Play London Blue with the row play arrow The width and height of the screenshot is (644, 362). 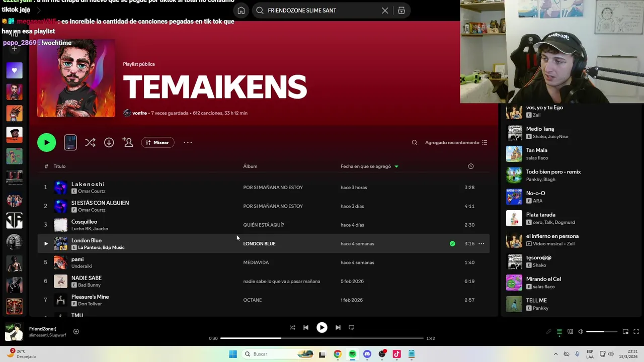point(46,244)
